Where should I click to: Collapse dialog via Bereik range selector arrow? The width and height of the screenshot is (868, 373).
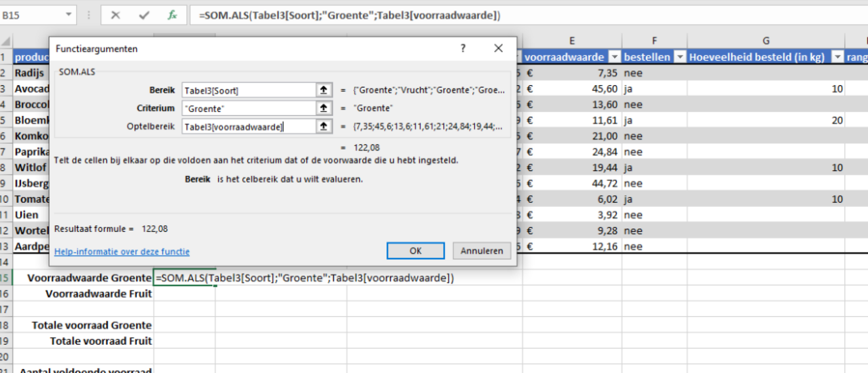[x=324, y=90]
